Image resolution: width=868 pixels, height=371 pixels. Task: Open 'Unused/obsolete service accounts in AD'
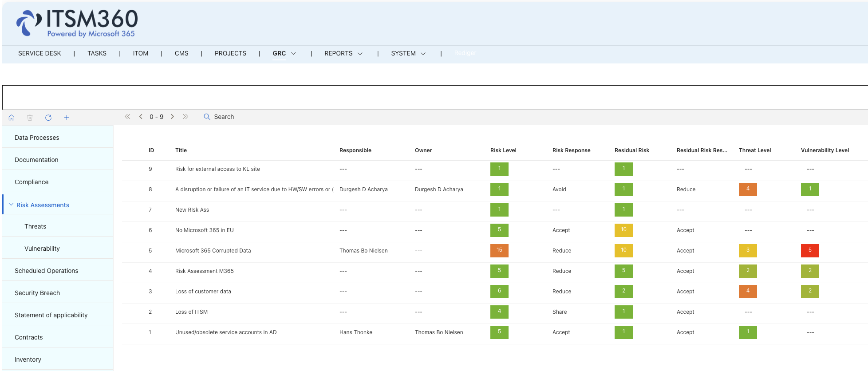pyautogui.click(x=226, y=332)
